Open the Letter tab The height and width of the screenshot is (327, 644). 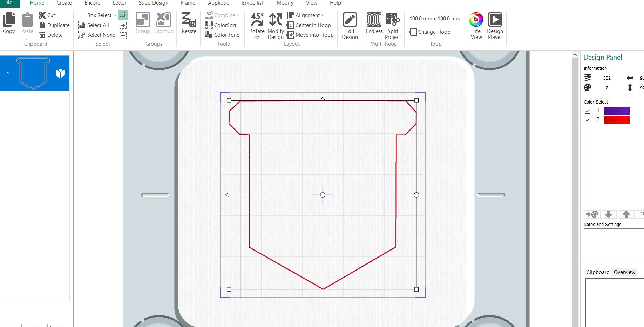(x=119, y=3)
